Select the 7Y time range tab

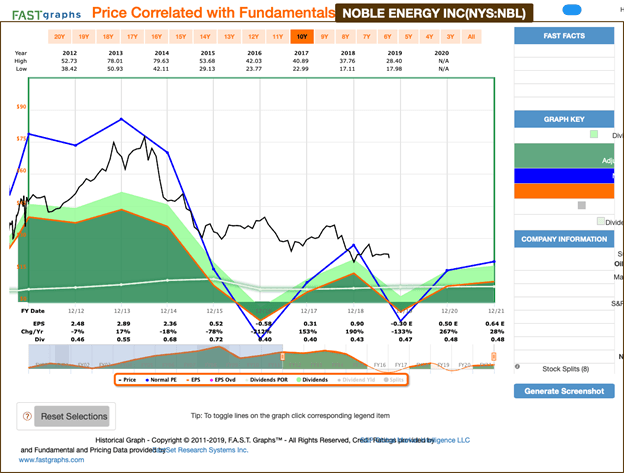(367, 37)
